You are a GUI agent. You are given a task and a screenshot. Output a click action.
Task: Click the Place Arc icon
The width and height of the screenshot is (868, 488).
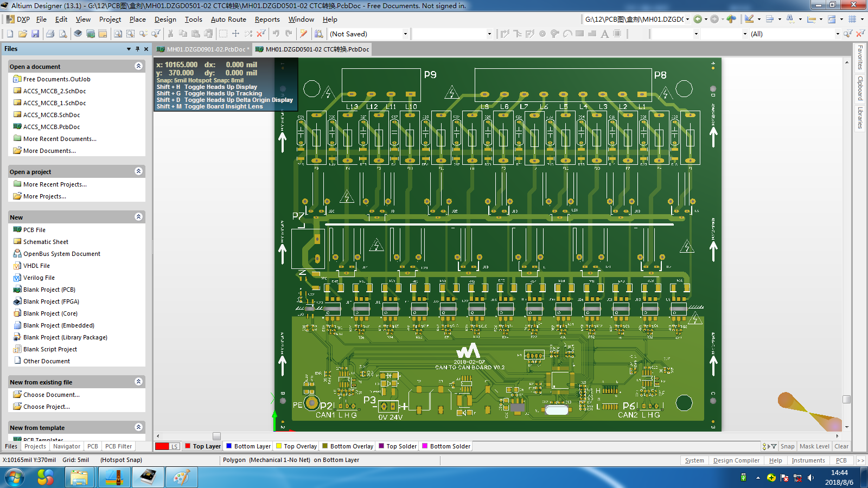point(567,34)
